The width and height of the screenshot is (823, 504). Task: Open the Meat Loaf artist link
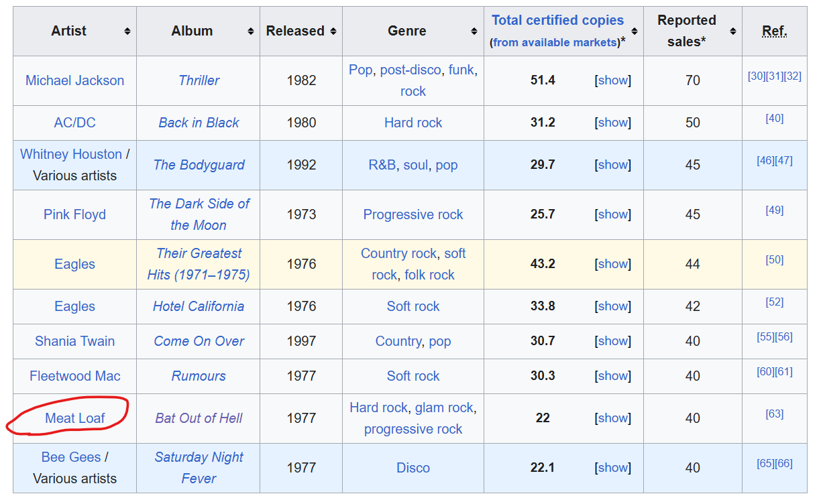(75, 418)
